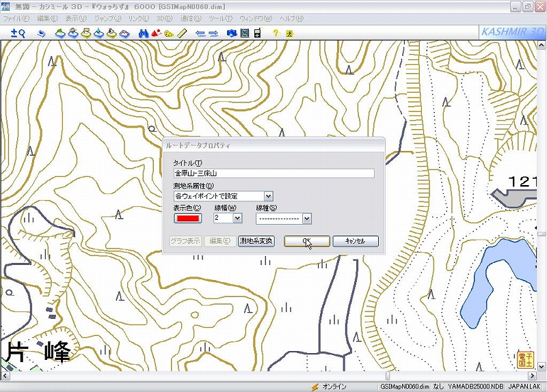
Task: Click the なし status bar entry
Action: (x=438, y=387)
